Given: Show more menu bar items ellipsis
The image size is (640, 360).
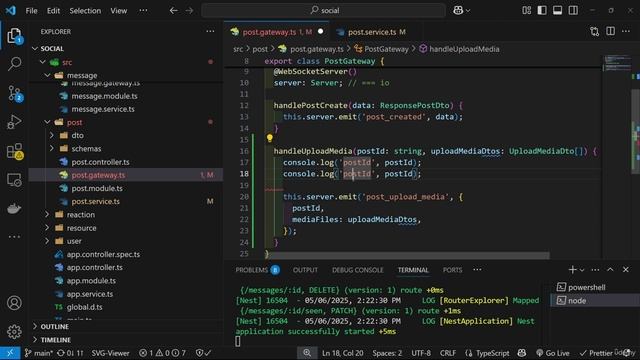Looking at the screenshot, I should [143, 11].
